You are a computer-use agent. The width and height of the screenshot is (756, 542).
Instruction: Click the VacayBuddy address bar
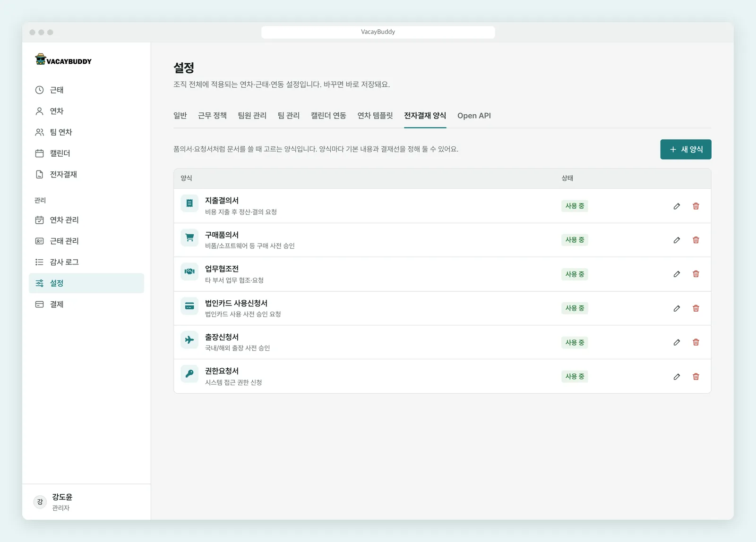(x=378, y=32)
